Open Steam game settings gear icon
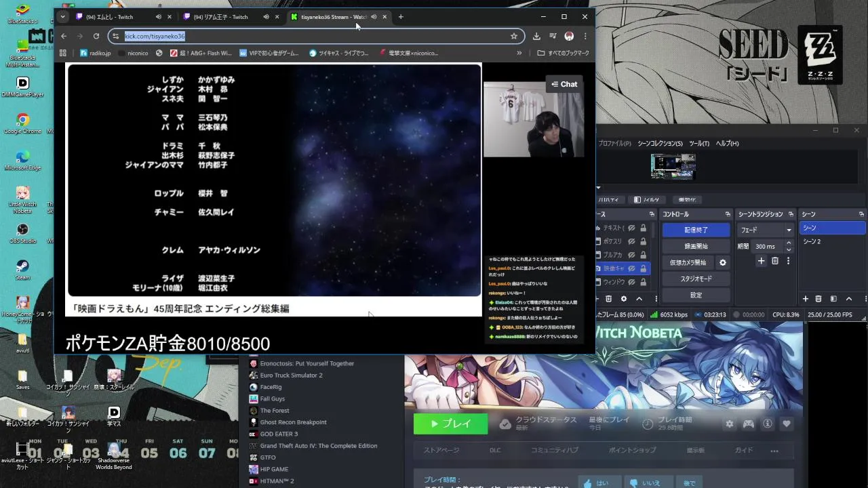 coord(729,424)
